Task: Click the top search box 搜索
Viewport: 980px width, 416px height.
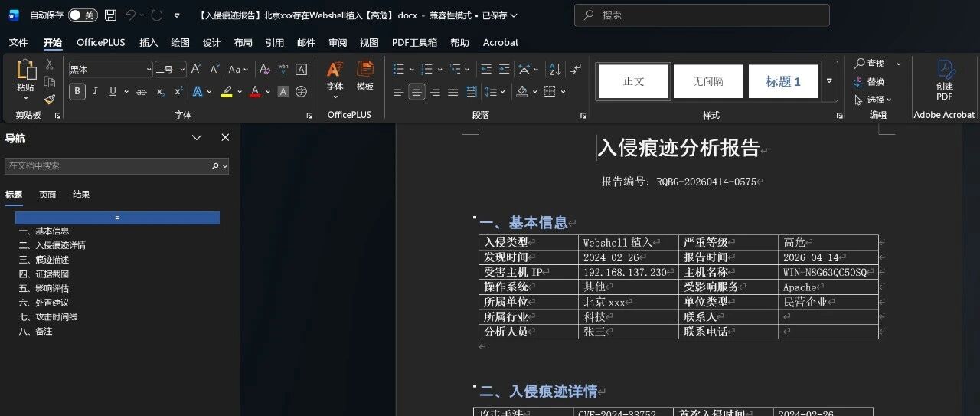Action: pos(702,15)
